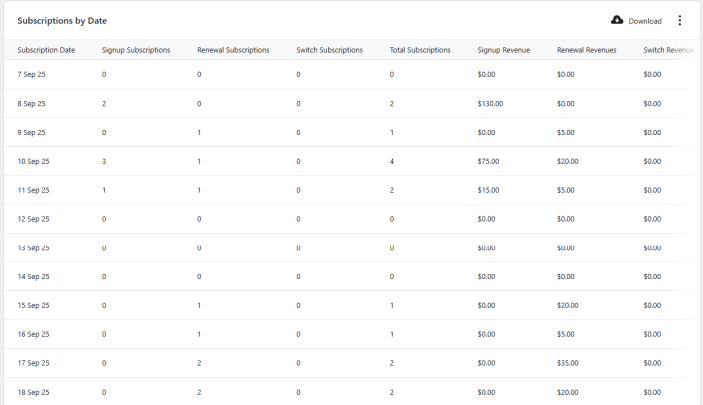Click the 10 Sep 25 row date
Screen dimensions: 703x405
[34, 161]
